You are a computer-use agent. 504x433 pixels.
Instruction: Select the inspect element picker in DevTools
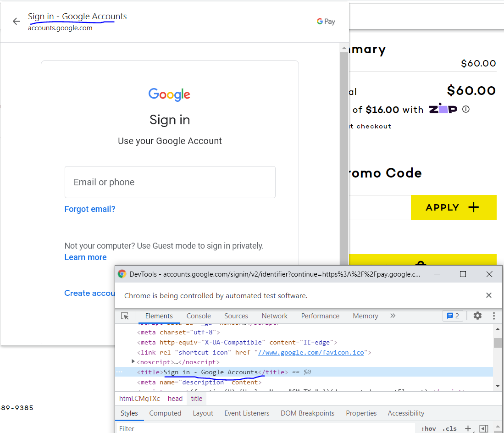[125, 316]
